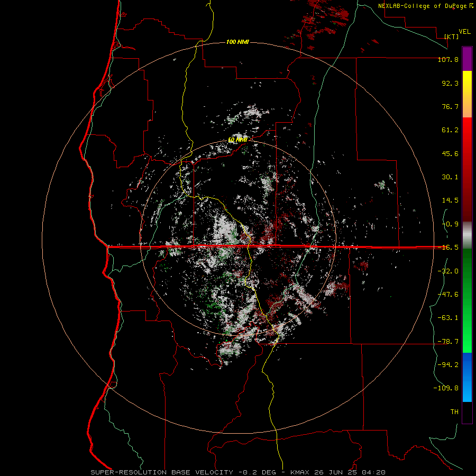Pick the purple segment of the color bar
The width and height of the screenshot is (476, 476).
[x=467, y=59]
